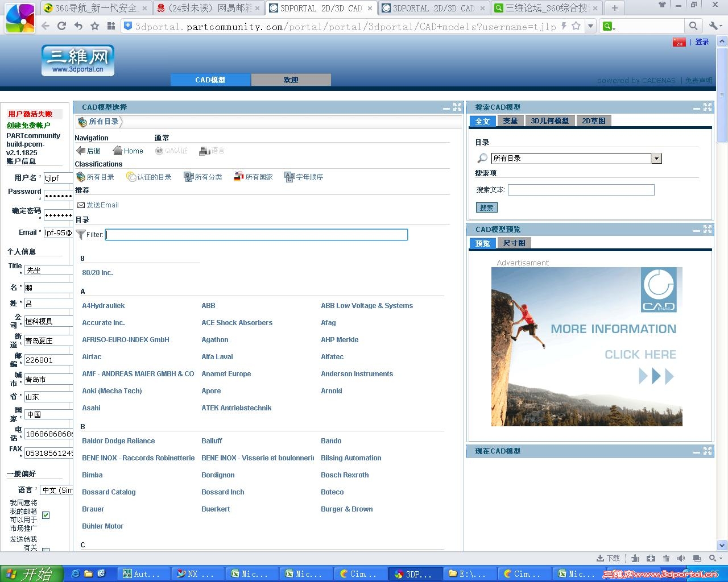Uncheck the 我同意将我的邮箱 marketing checkbox
Viewport: 728px width, 582px height.
pyautogui.click(x=45, y=515)
